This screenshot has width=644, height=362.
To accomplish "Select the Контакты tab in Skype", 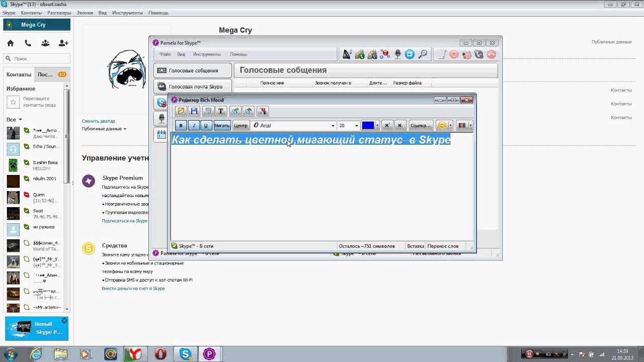I will [19, 74].
